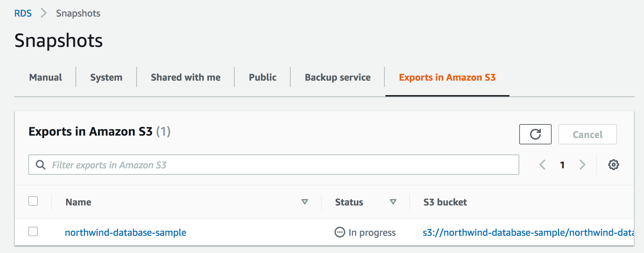This screenshot has width=644, height=253.
Task: Sort by Status column arrow
Action: click(393, 202)
